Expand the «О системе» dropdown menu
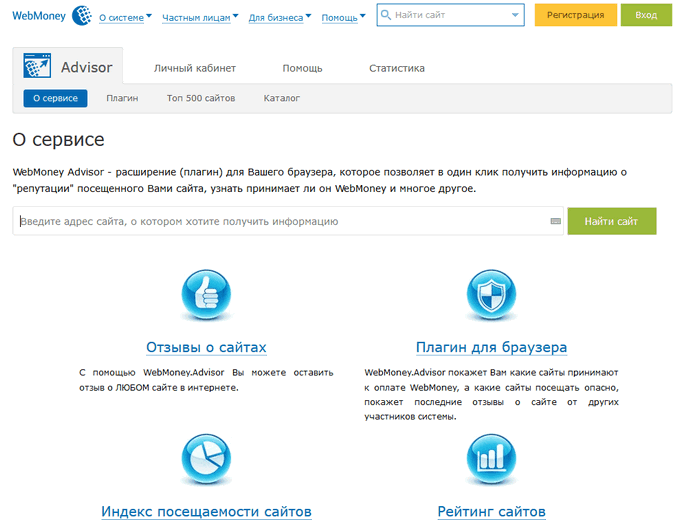This screenshot has width=680, height=520. pyautogui.click(x=125, y=17)
